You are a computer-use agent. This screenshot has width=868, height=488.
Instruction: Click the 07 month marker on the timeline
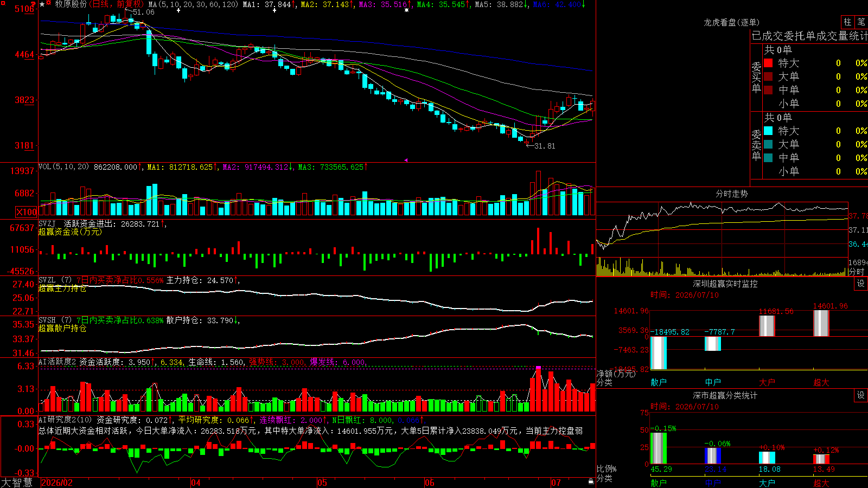(x=556, y=483)
